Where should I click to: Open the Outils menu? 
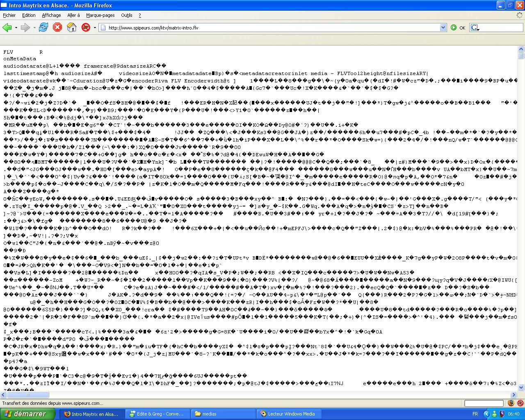pos(127,15)
